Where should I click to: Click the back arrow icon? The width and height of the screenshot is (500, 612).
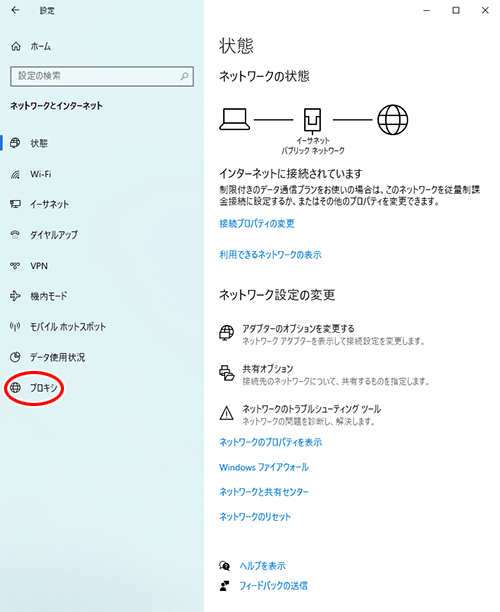pos(15,10)
